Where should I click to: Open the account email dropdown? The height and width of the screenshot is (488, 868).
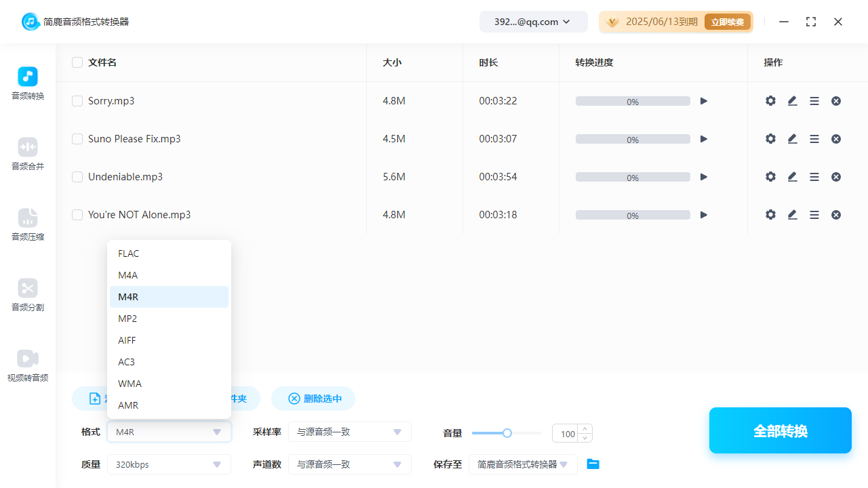(533, 21)
